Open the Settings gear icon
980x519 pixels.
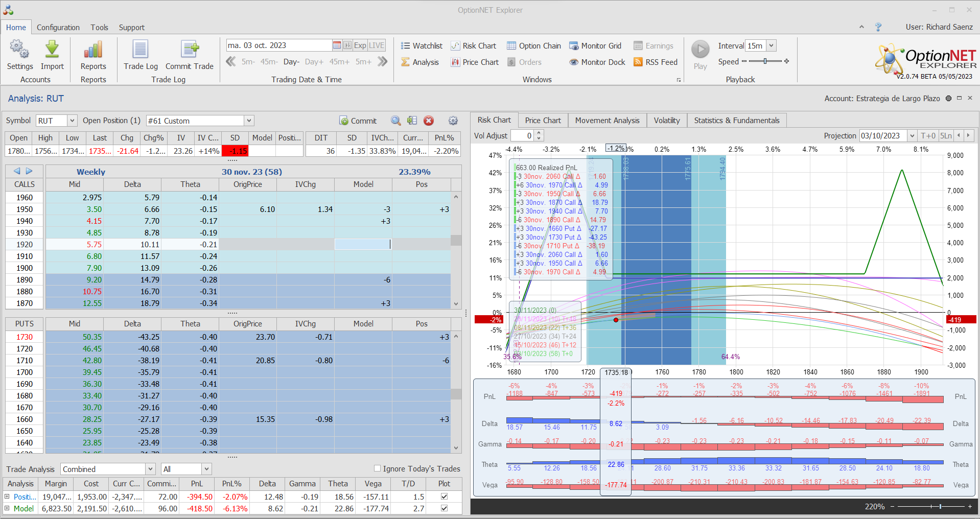pyautogui.click(x=19, y=50)
